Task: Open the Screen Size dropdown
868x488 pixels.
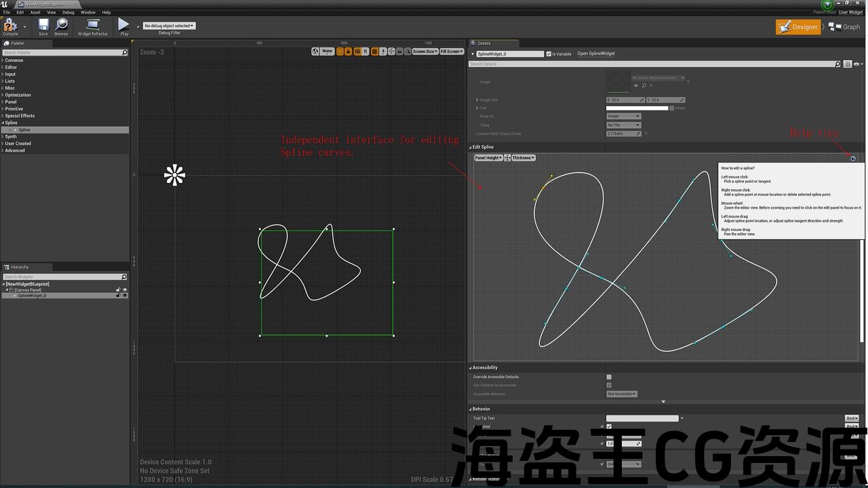Action: (425, 52)
